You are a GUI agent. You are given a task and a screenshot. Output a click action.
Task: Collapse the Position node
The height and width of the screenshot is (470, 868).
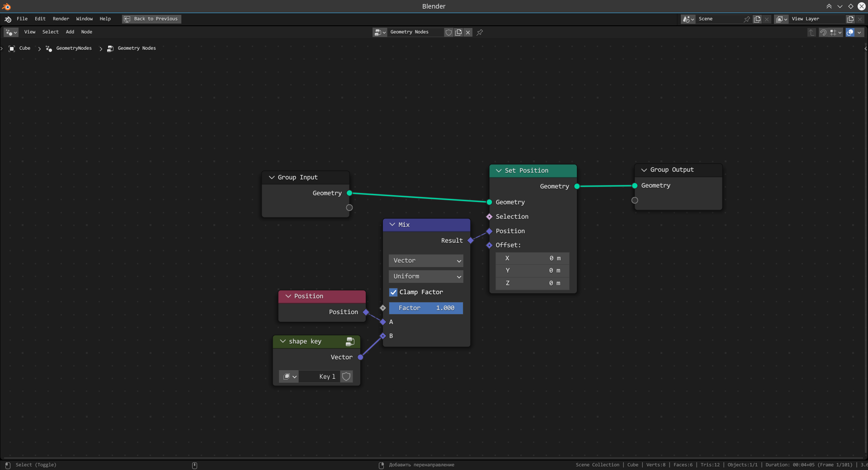pyautogui.click(x=288, y=296)
